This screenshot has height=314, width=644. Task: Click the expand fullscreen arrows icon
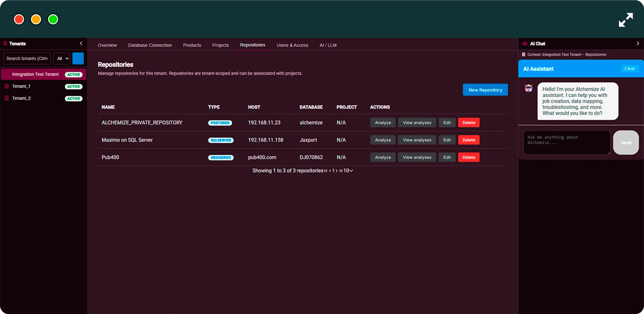tap(626, 20)
